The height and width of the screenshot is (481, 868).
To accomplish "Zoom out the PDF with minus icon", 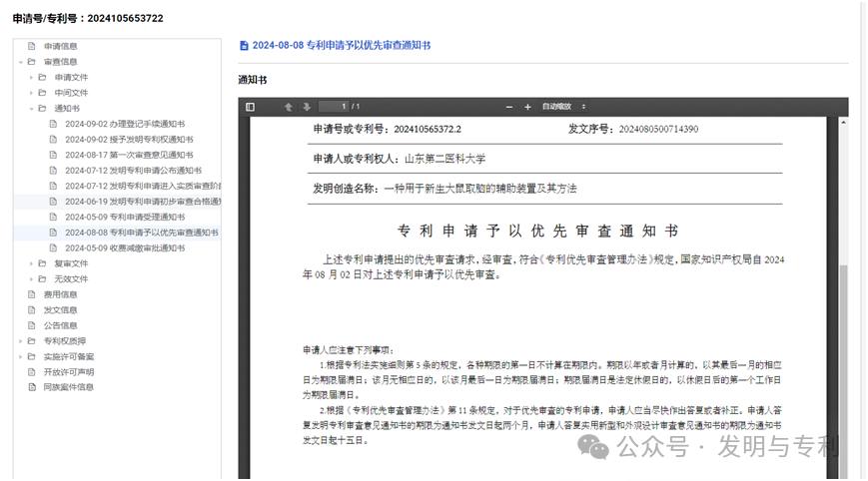I will 509,107.
